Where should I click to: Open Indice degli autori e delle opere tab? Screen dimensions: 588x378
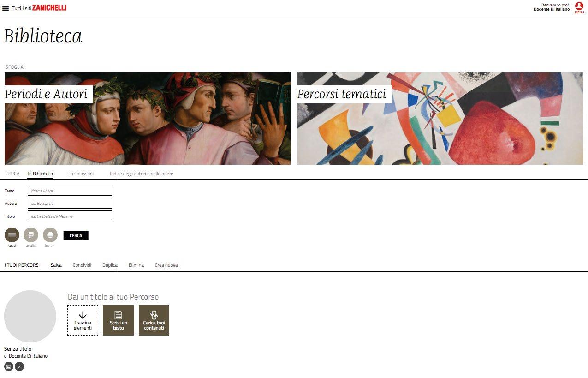(142, 174)
